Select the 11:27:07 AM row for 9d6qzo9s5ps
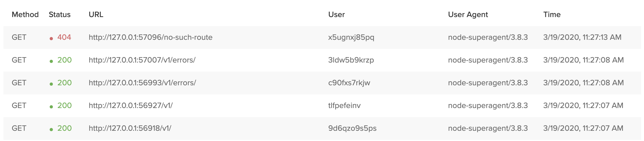 pyautogui.click(x=322, y=128)
